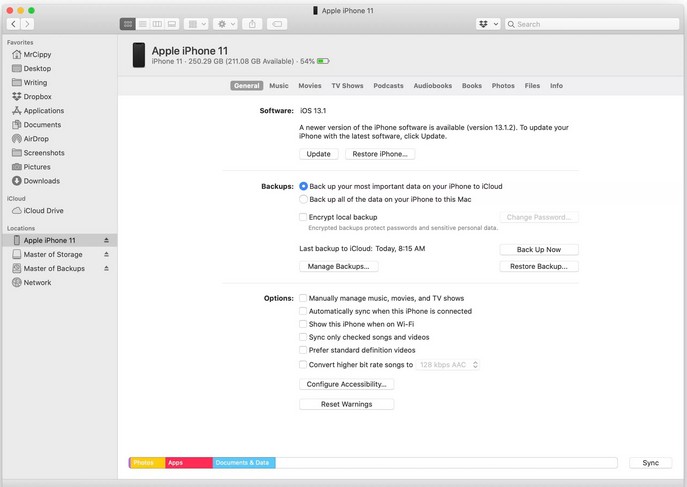Switch to the Books tab
The image size is (687, 487).
472,85
